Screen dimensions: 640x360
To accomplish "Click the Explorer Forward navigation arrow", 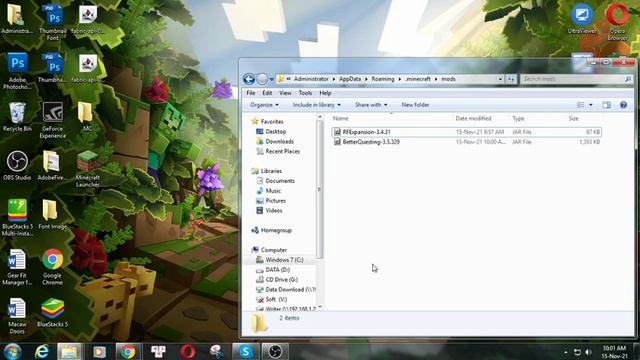I will [x=262, y=79].
